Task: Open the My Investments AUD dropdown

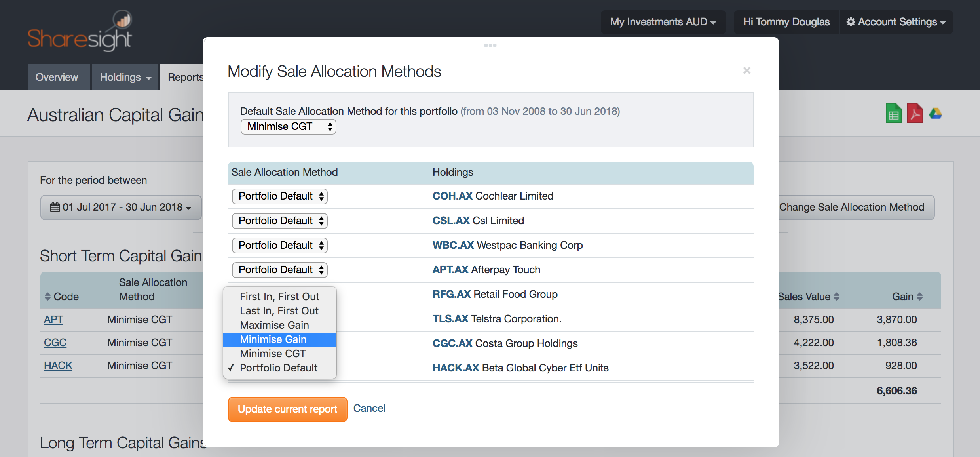Action: click(x=662, y=22)
